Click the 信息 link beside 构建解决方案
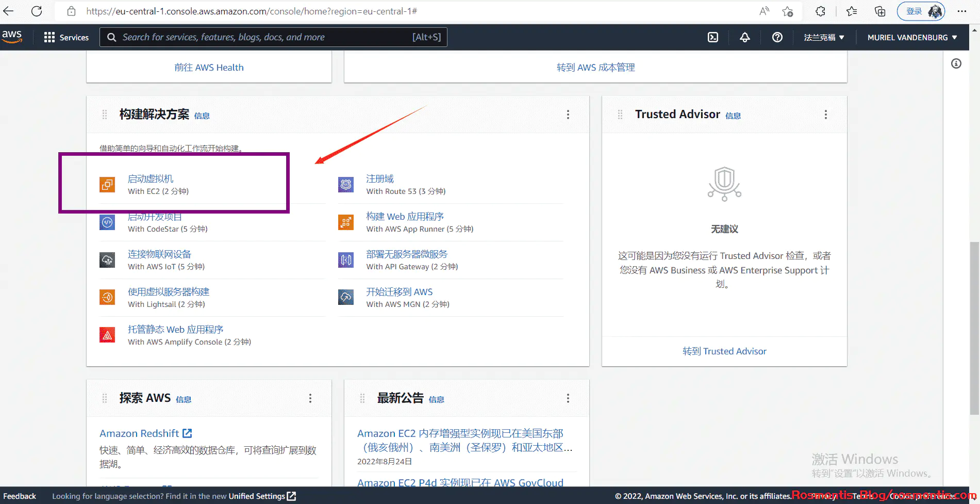This screenshot has height=504, width=980. 202,116
